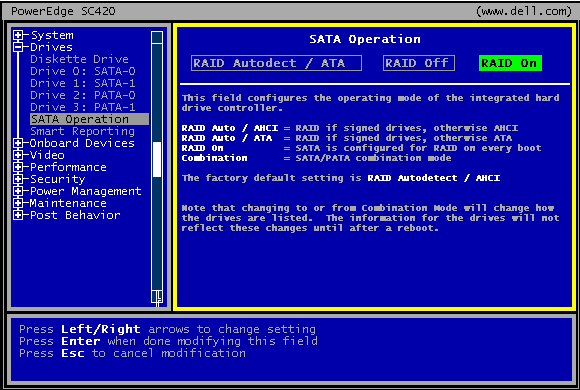580x390 pixels.
Task: Click the Post Behavior label
Action: click(x=75, y=215)
